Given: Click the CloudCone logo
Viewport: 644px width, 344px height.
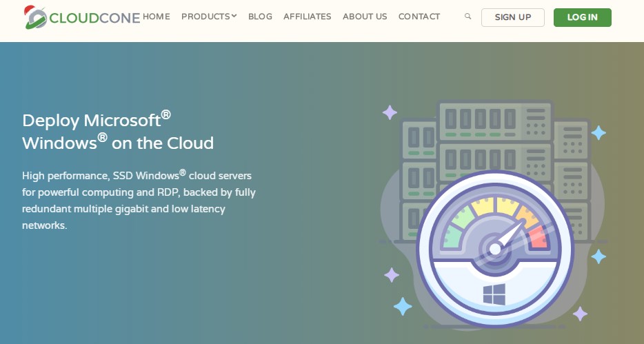Looking at the screenshot, I should (82, 17).
